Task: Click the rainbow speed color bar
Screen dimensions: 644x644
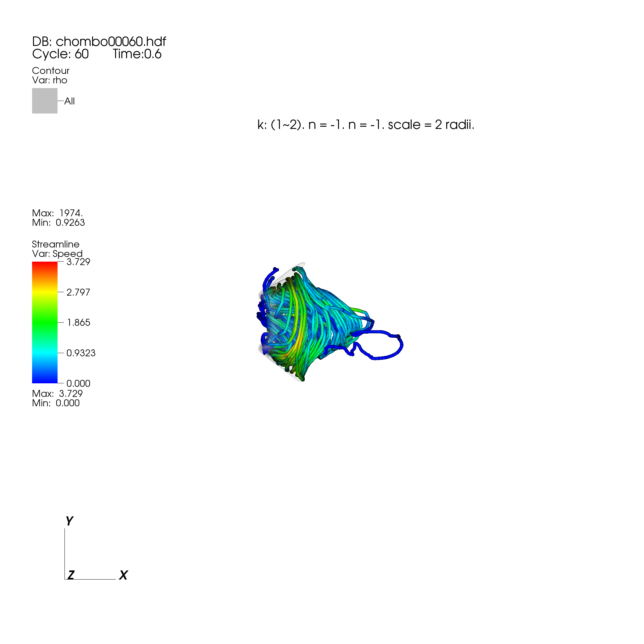Action: tap(45, 322)
